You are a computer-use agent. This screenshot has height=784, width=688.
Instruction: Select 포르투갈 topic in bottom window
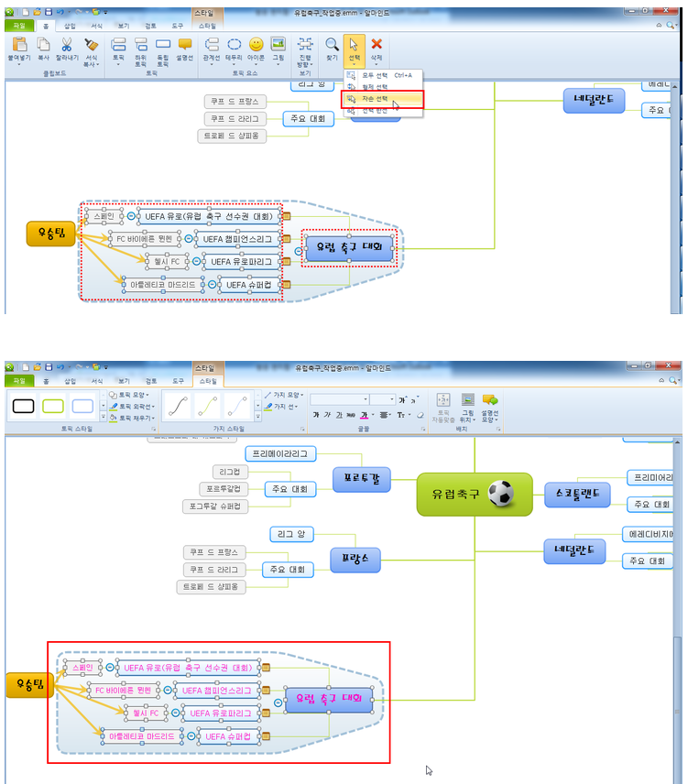tap(362, 480)
